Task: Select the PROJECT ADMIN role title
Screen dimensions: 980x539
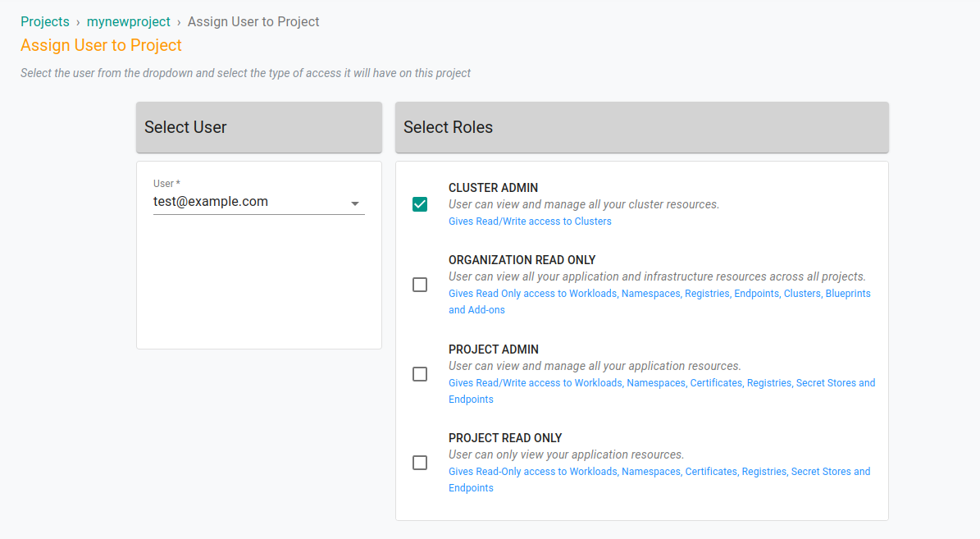Action: (x=494, y=349)
